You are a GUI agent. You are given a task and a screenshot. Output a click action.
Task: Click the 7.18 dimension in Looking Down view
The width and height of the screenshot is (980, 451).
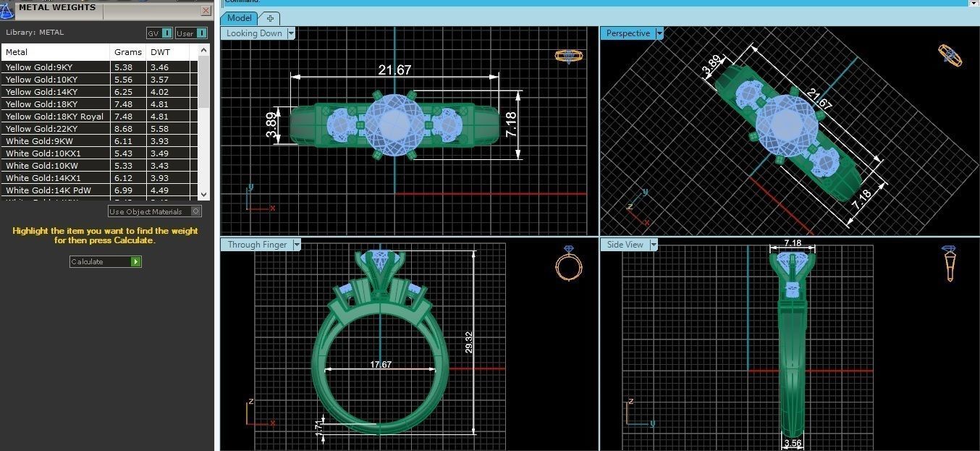(x=511, y=125)
